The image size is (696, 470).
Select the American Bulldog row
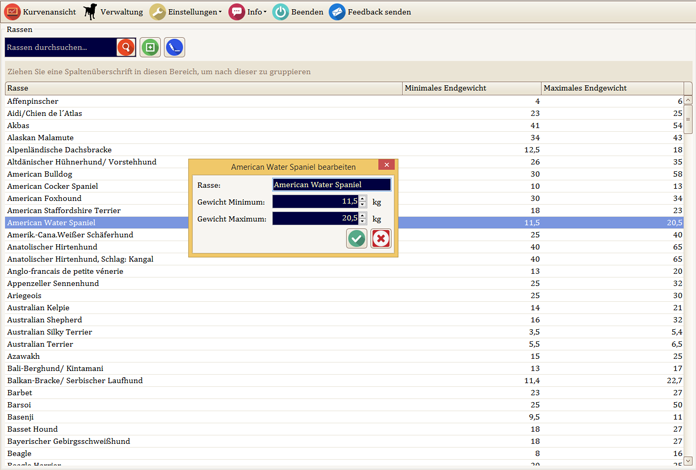tap(344, 174)
